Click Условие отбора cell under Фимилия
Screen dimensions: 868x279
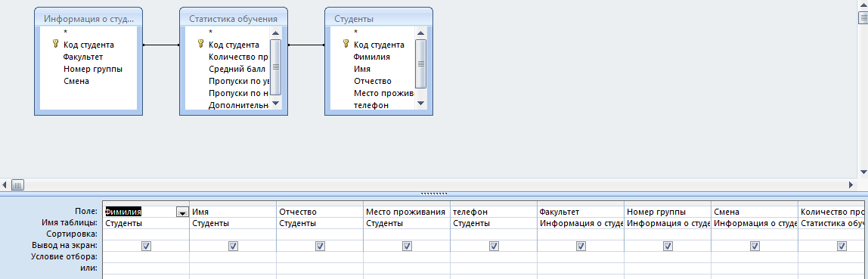pyautogui.click(x=146, y=257)
